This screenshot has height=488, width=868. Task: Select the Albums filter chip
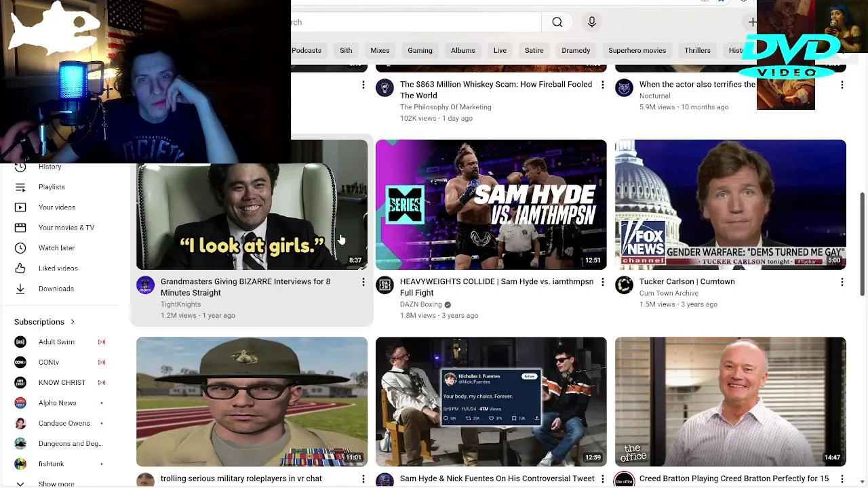pos(463,50)
